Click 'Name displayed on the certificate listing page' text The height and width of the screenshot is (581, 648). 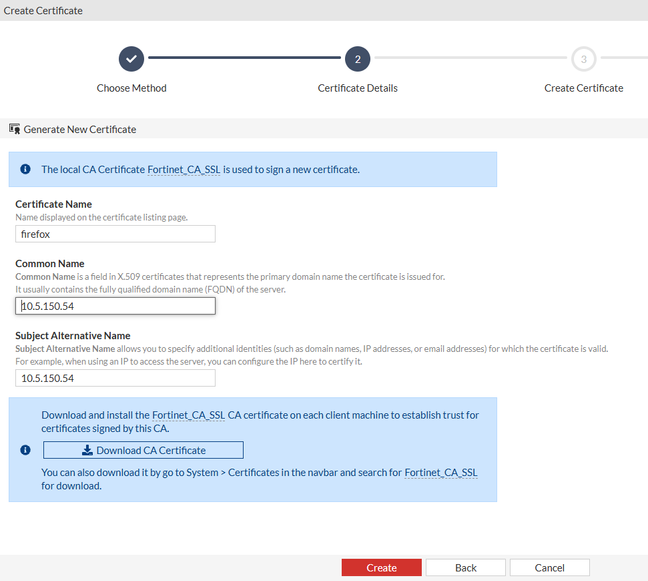tap(101, 217)
